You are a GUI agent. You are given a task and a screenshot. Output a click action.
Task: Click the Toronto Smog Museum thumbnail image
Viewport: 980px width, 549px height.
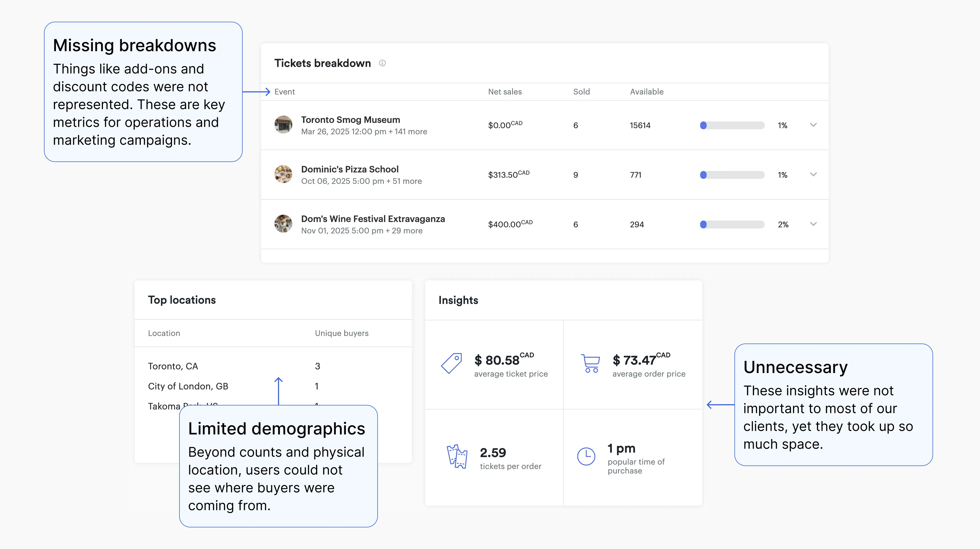click(x=284, y=125)
